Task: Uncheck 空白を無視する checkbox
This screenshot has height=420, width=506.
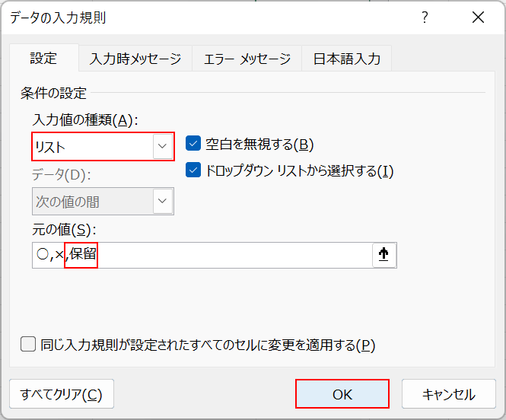Action: coord(193,145)
